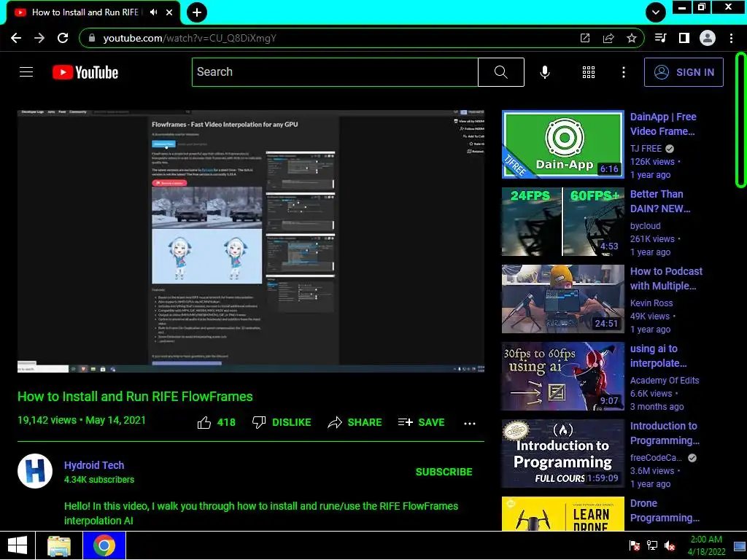Open more actions ellipsis below video

pyautogui.click(x=470, y=424)
